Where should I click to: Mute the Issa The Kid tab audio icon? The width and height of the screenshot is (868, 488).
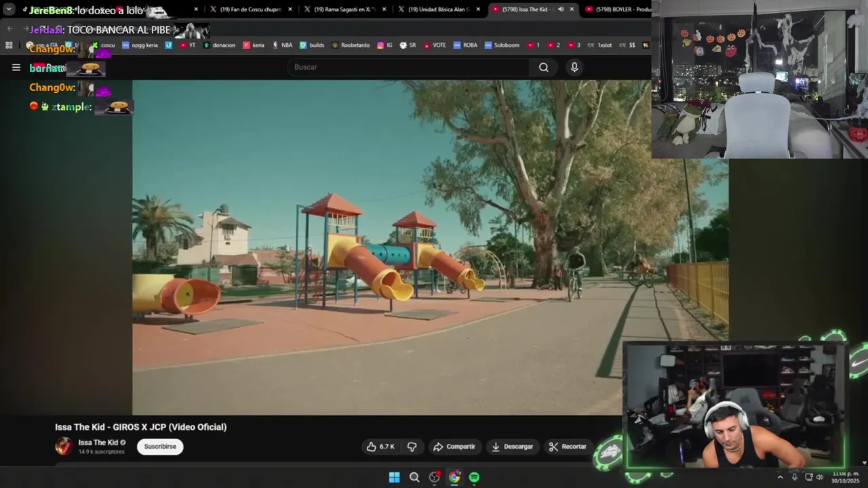(x=560, y=9)
